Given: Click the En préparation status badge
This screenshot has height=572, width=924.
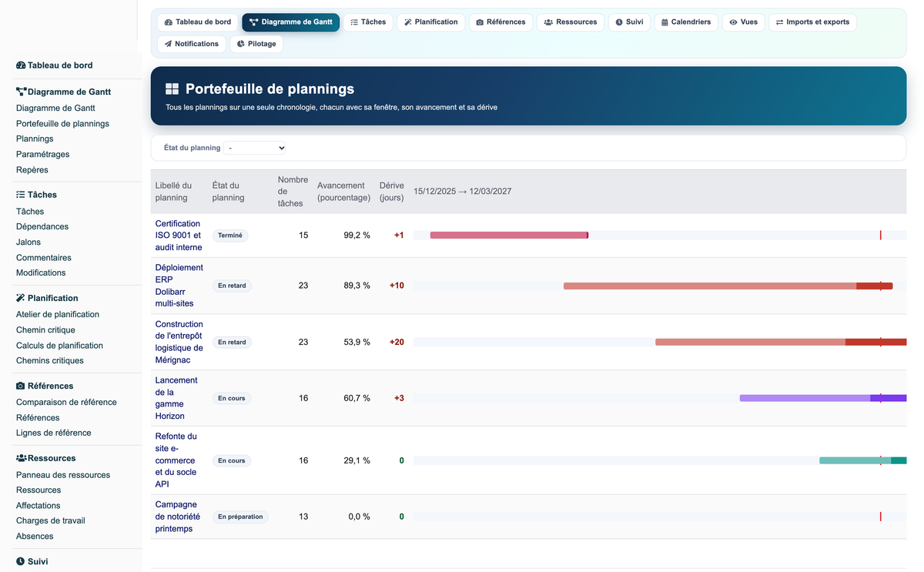Looking at the screenshot, I should point(240,517).
